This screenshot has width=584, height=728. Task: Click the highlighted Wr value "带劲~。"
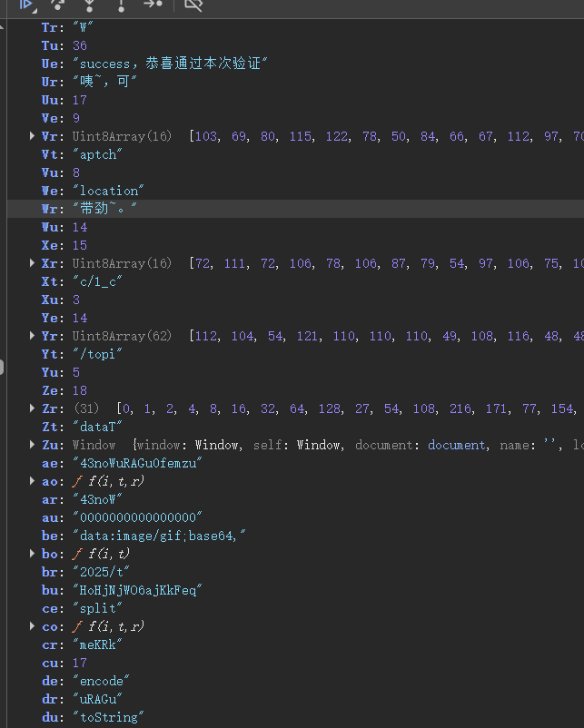104,209
